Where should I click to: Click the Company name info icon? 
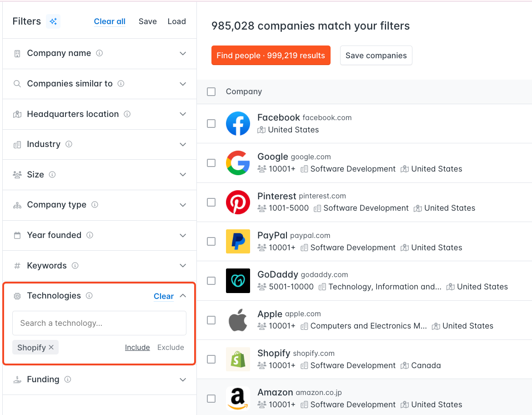click(100, 53)
